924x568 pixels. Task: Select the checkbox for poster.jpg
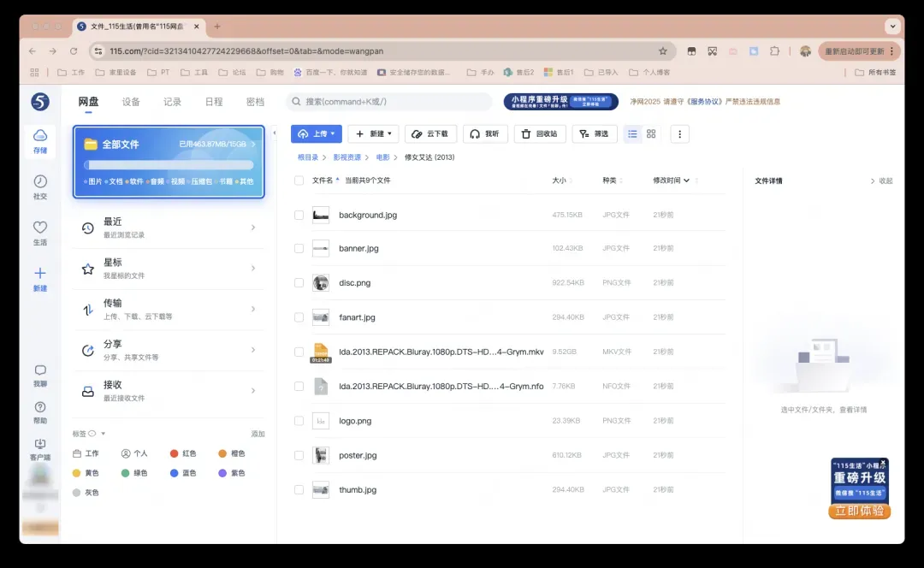(x=299, y=456)
